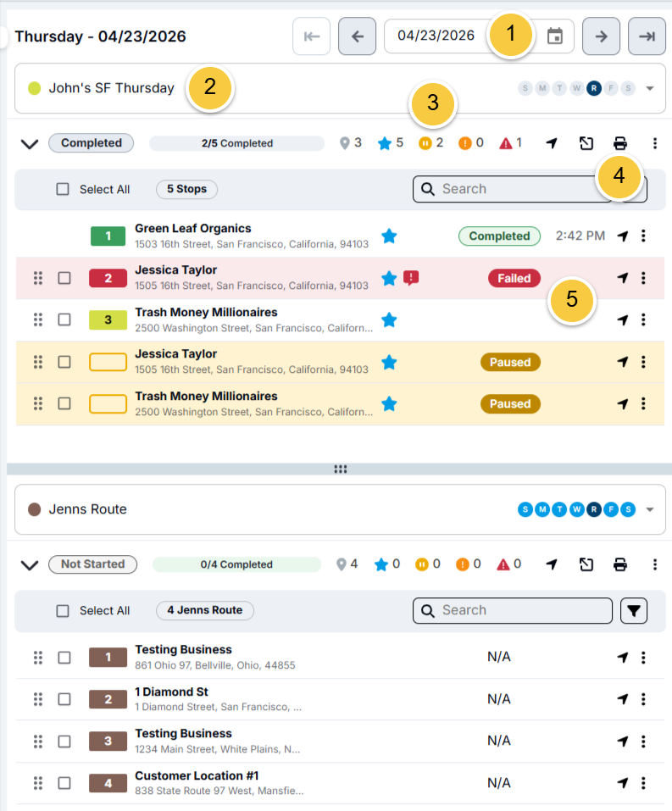Click the 2/5 Completed progress bar
672x811 pixels.
[x=237, y=143]
